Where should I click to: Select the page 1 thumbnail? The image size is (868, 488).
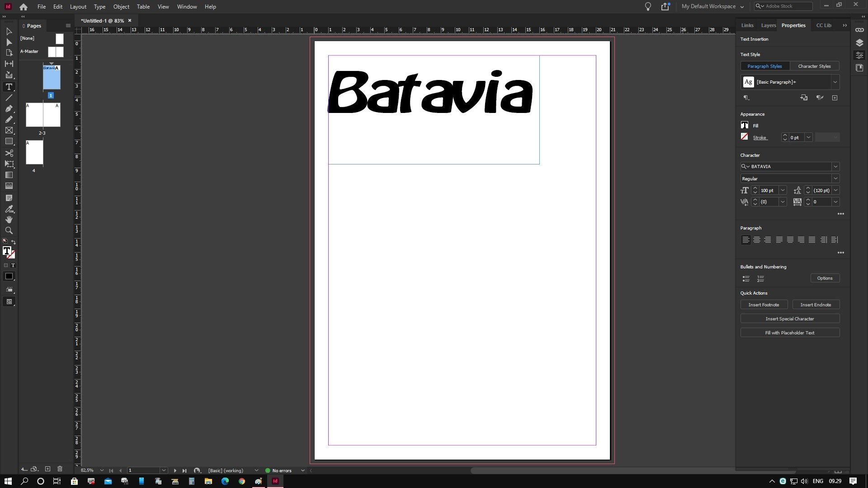pos(52,77)
